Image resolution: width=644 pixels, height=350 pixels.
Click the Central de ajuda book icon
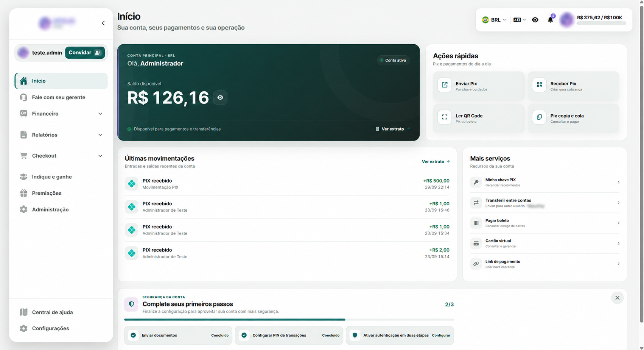(x=23, y=312)
